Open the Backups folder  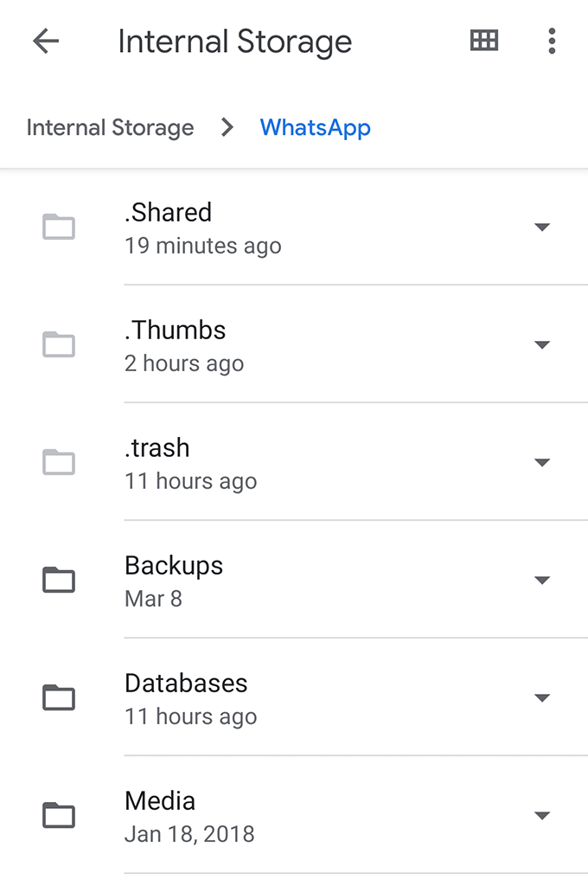pos(259,580)
